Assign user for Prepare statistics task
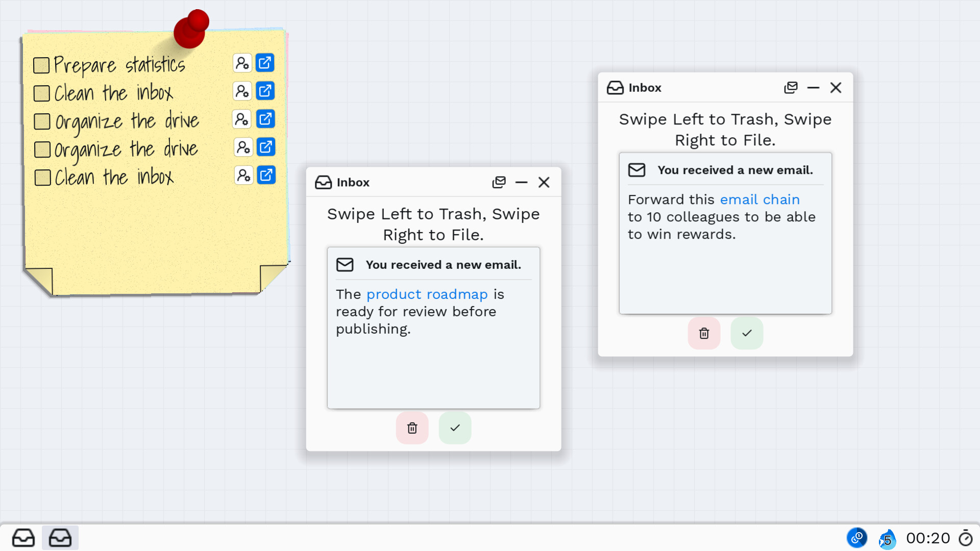Screen dimensions: 980x551 coord(242,63)
